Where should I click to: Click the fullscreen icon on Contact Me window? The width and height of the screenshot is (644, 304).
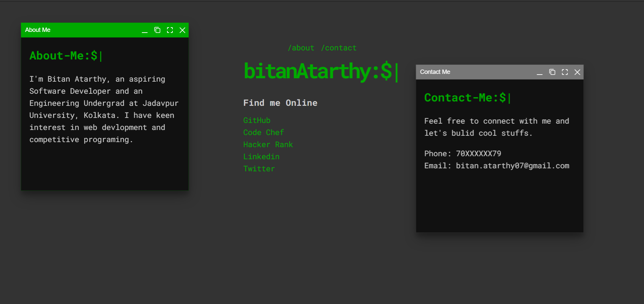[x=565, y=72]
